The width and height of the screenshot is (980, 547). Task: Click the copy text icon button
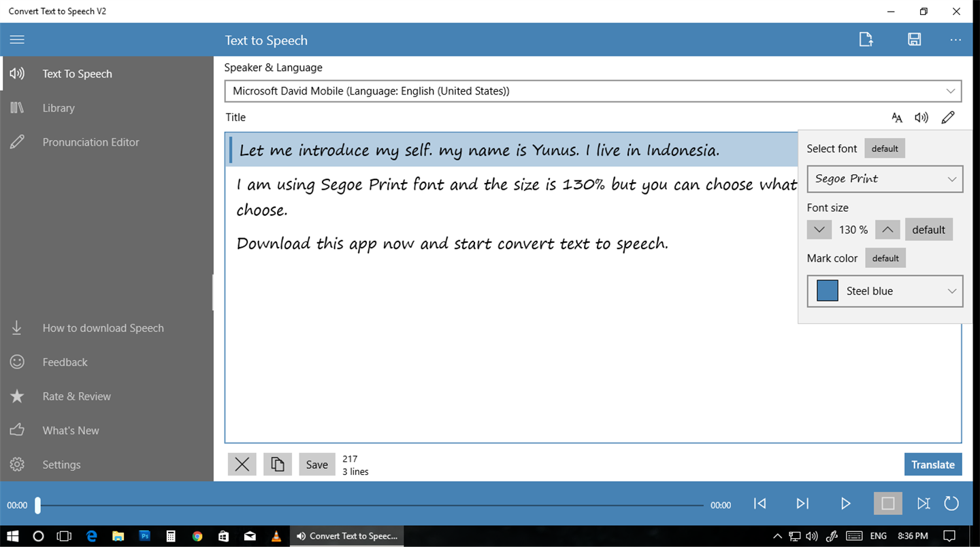point(278,464)
